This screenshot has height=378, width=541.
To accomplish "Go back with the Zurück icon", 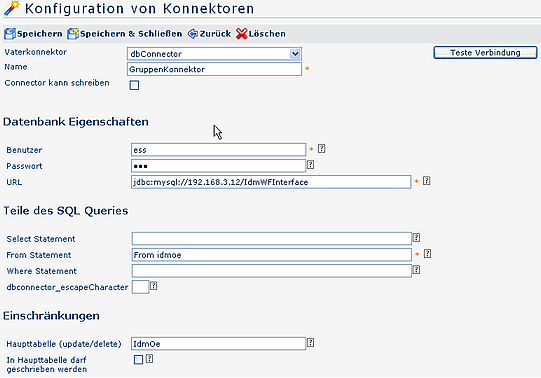I will [x=193, y=34].
